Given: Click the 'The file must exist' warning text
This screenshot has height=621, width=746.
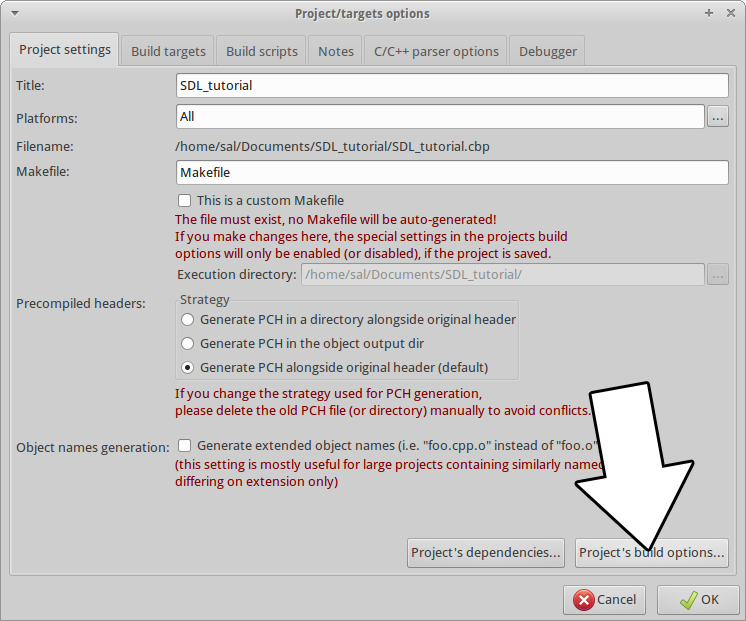Looking at the screenshot, I should pos(335,219).
